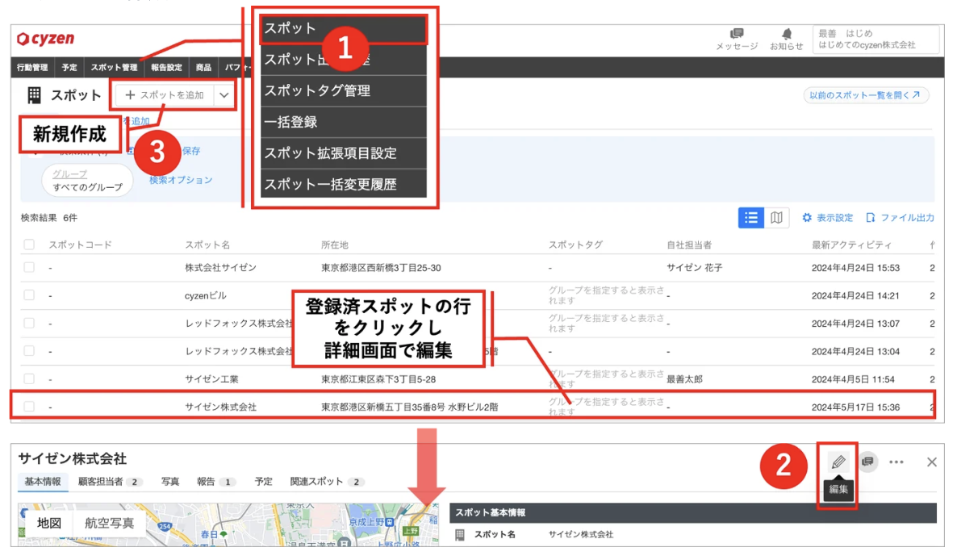This screenshot has width=957, height=560.
Task: Click the ファイル出力 export icon
Action: coord(901,218)
